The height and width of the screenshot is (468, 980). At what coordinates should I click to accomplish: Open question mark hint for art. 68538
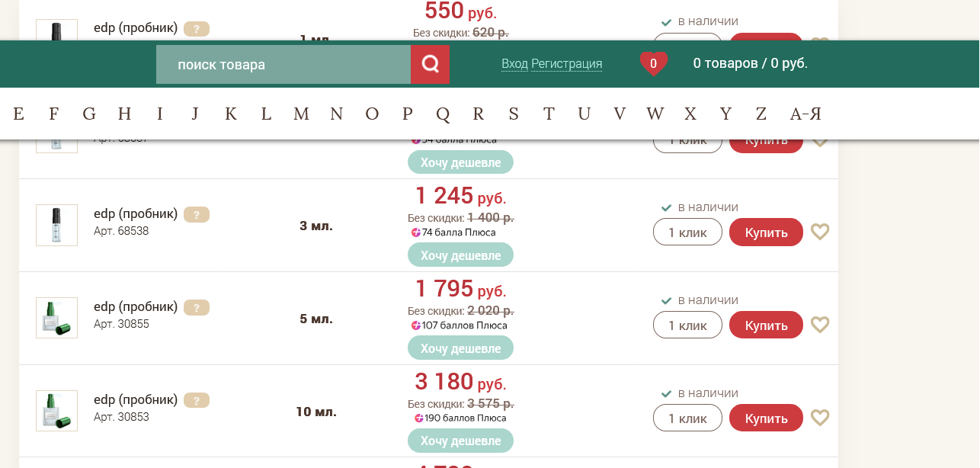(x=197, y=215)
